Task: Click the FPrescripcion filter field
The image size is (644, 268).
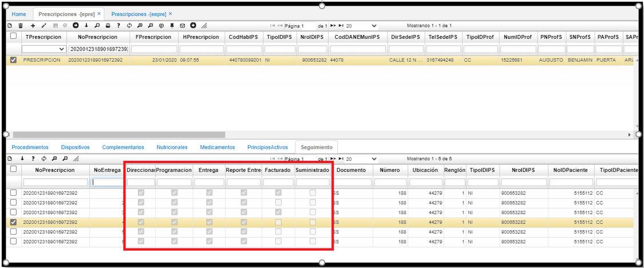Action: point(153,49)
